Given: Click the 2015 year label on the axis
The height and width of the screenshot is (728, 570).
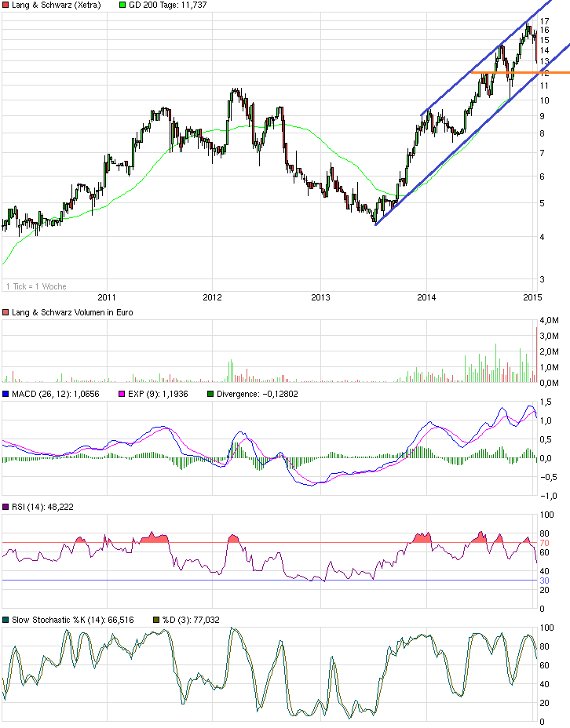Looking at the screenshot, I should [532, 297].
